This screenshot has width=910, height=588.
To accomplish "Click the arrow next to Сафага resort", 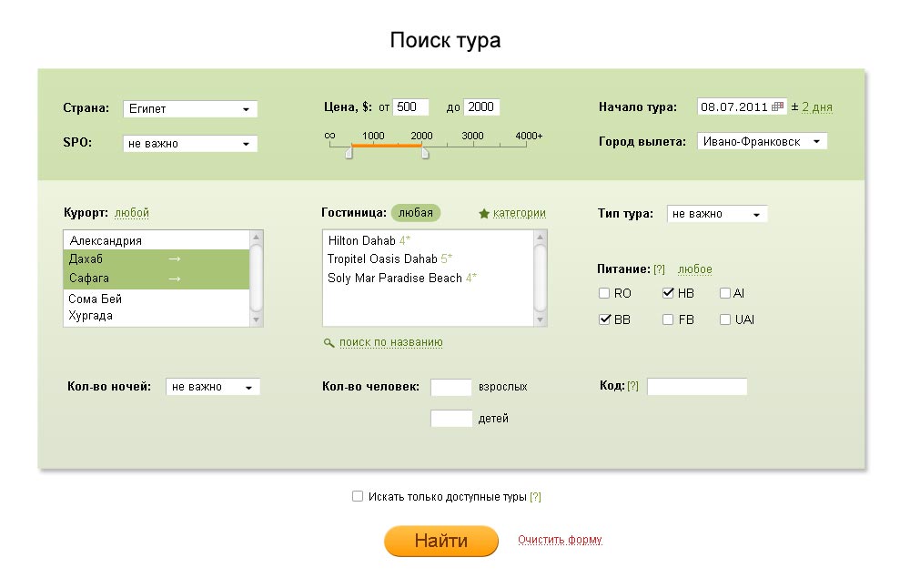I will pos(175,279).
